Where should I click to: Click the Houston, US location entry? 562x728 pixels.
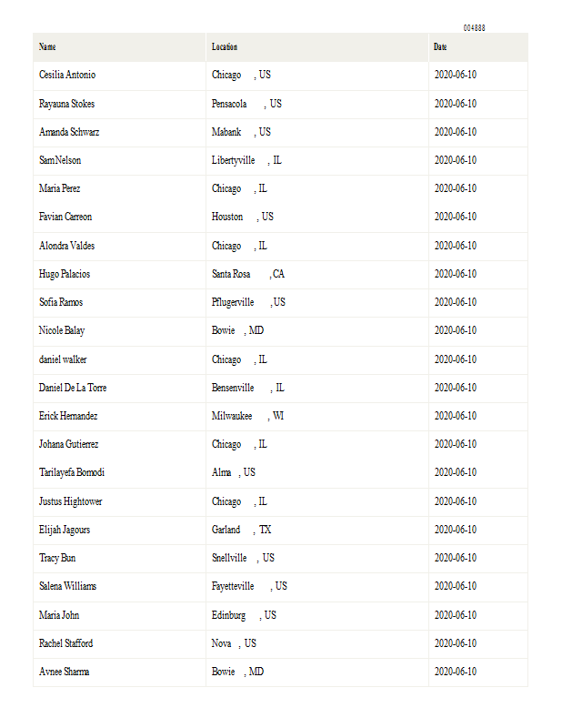tap(242, 217)
